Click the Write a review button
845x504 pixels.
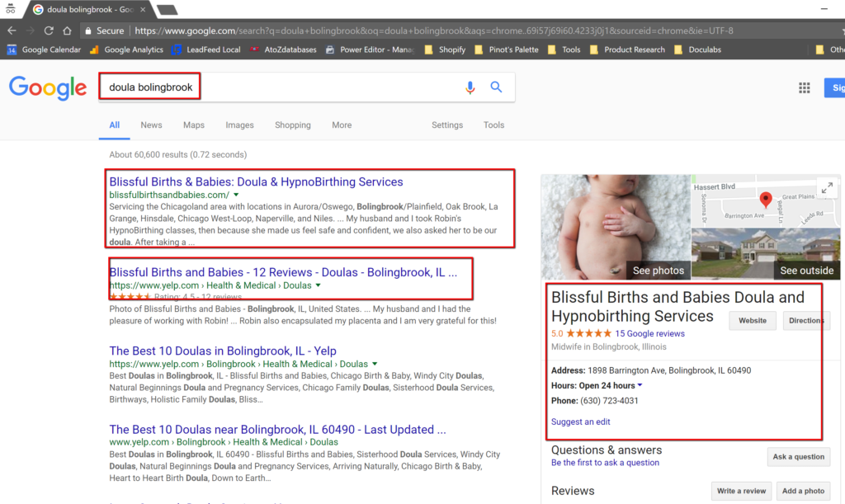pos(741,491)
